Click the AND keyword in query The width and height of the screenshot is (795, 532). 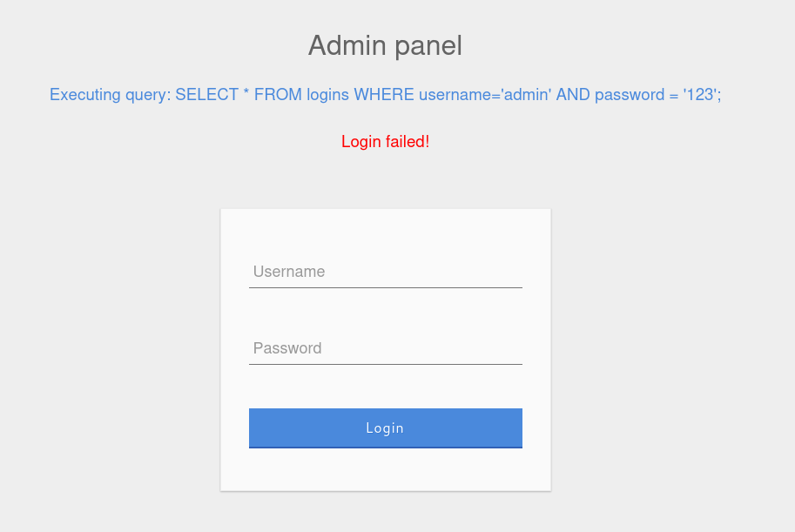(x=573, y=95)
